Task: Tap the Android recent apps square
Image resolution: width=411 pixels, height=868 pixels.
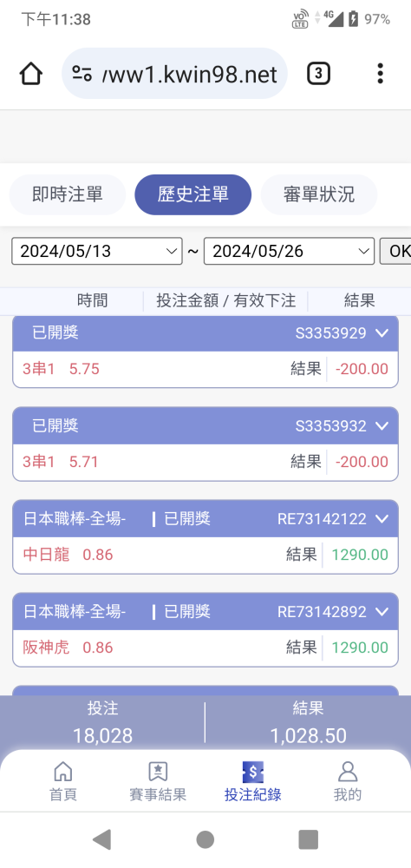Action: click(308, 839)
